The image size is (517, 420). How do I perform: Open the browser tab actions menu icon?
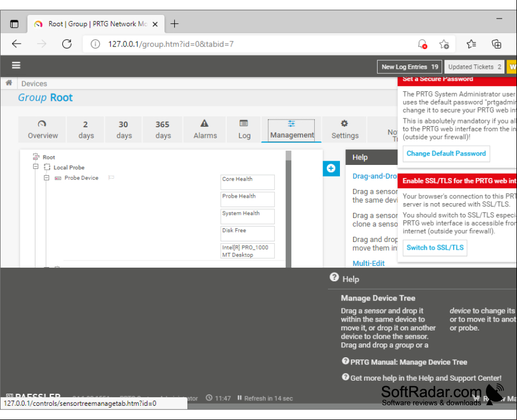tap(14, 24)
